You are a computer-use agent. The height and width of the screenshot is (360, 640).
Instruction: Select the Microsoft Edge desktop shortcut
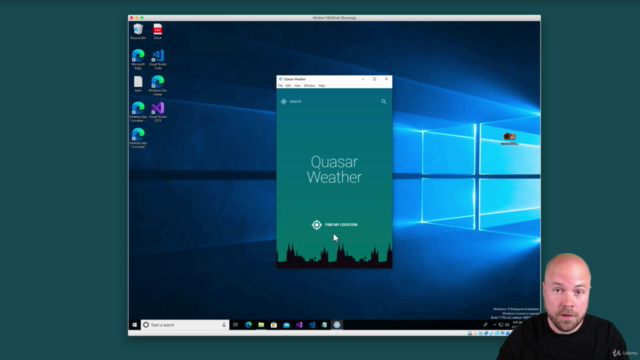(x=138, y=59)
